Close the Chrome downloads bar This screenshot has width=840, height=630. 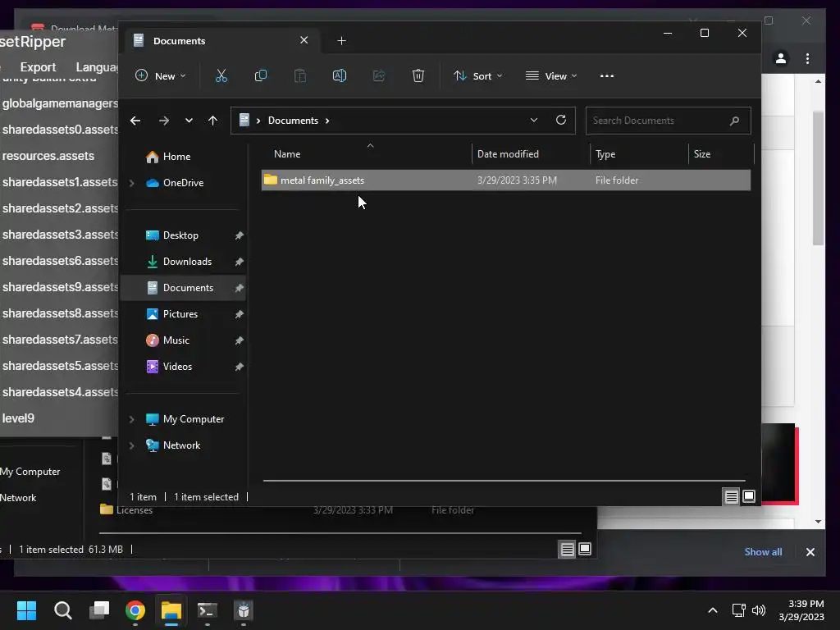[x=810, y=552]
